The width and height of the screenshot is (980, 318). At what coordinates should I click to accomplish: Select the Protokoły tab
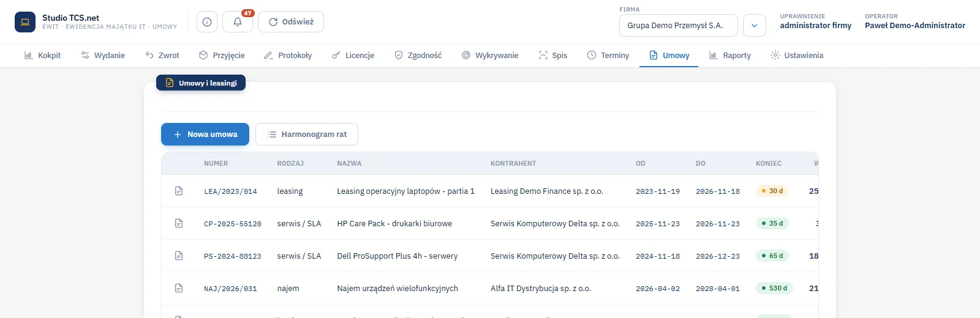[x=288, y=55]
